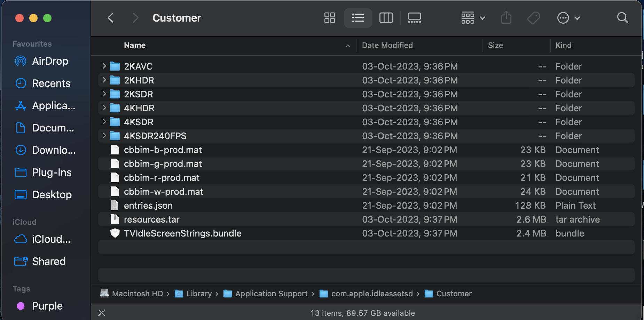
Task: Go to Application Support in path bar
Action: (x=271, y=294)
